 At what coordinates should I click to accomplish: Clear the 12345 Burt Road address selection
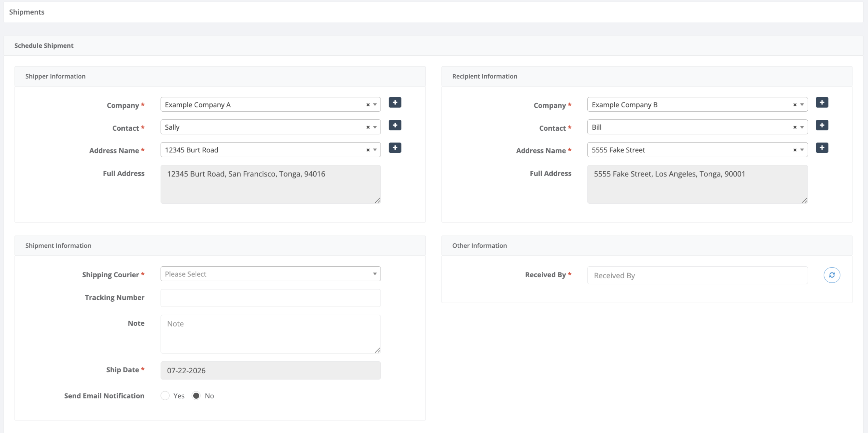368,150
